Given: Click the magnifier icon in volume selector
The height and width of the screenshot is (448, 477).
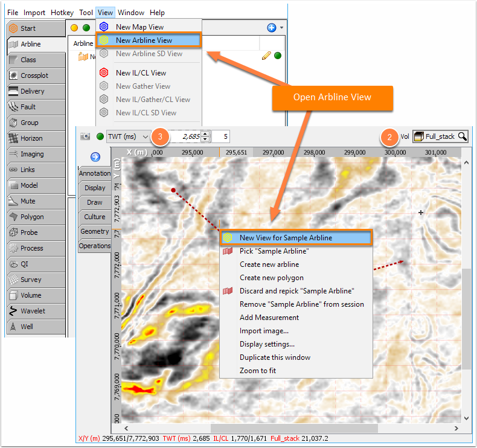Looking at the screenshot, I should pyautogui.click(x=462, y=136).
